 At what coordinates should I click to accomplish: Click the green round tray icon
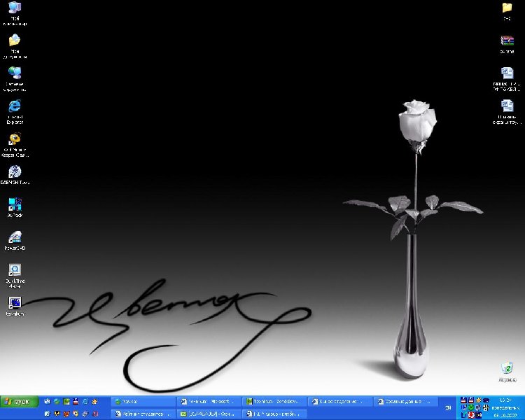tap(471, 407)
